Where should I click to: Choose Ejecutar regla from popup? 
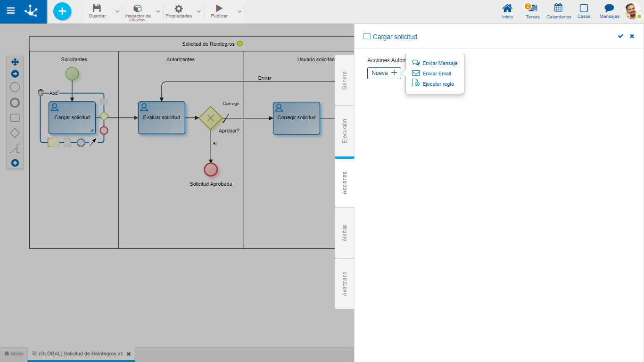[x=433, y=84]
